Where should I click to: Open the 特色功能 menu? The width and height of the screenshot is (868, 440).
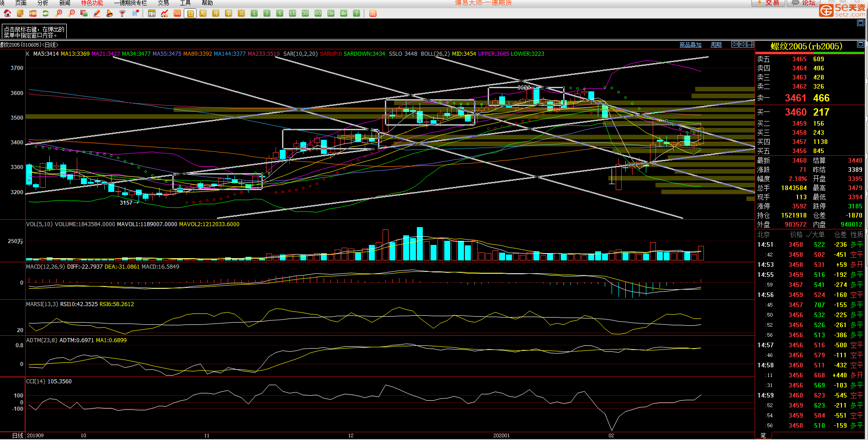click(92, 3)
